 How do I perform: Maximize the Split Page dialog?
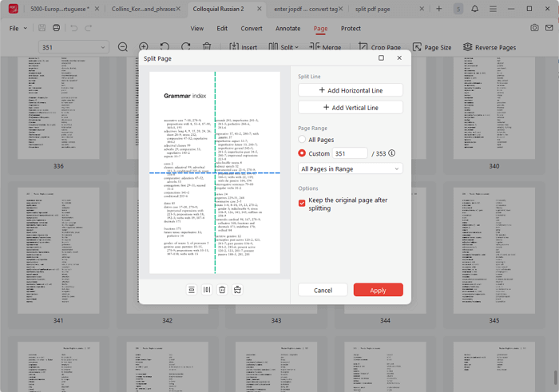(381, 57)
